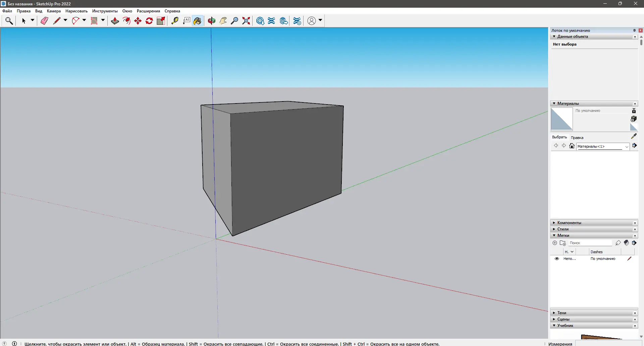Open the Нарисовать menu
The width and height of the screenshot is (644, 346).
point(76,11)
